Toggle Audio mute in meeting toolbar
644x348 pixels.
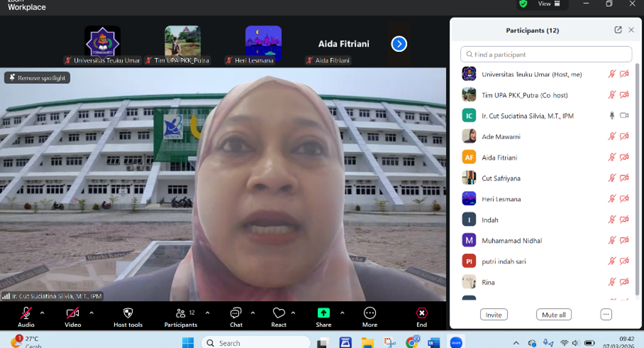26,313
